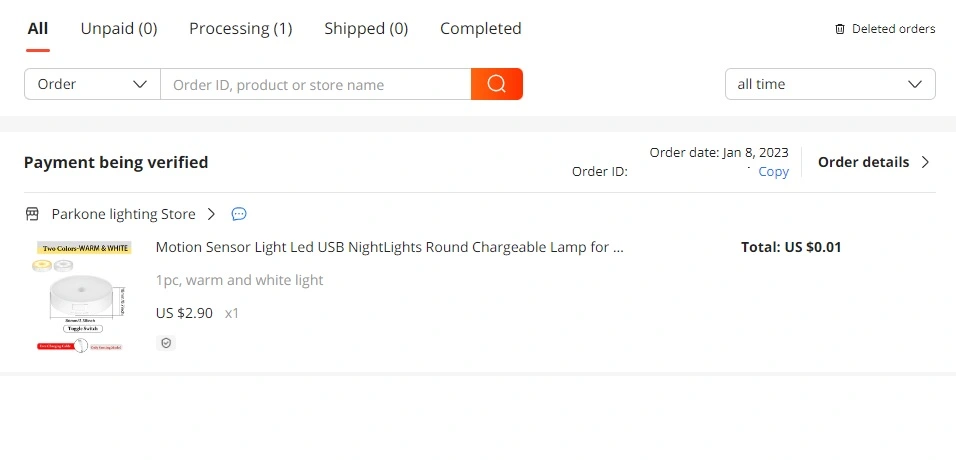Image resolution: width=956 pixels, height=460 pixels.
Task: Copy the Order ID
Action: [x=773, y=172]
